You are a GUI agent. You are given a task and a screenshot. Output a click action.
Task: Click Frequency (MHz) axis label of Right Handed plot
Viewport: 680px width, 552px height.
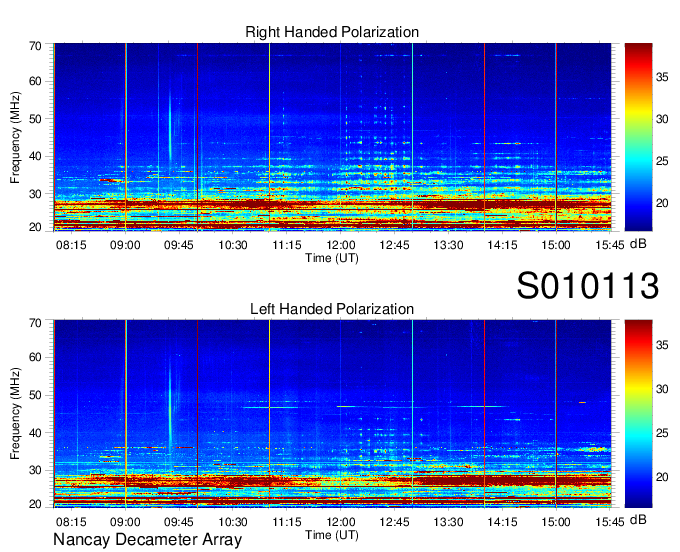(15, 137)
